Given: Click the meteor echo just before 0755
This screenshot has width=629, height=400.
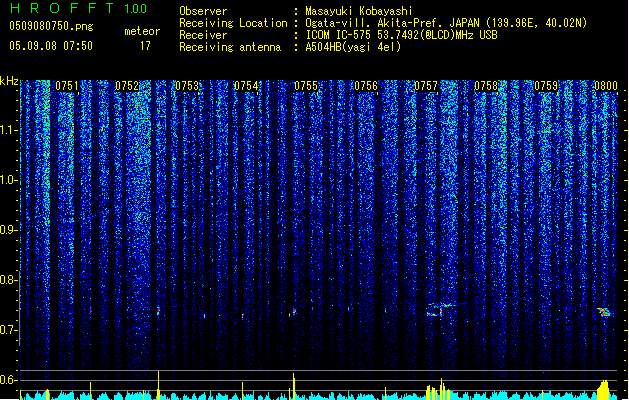Looking at the screenshot, I should 294,311.
